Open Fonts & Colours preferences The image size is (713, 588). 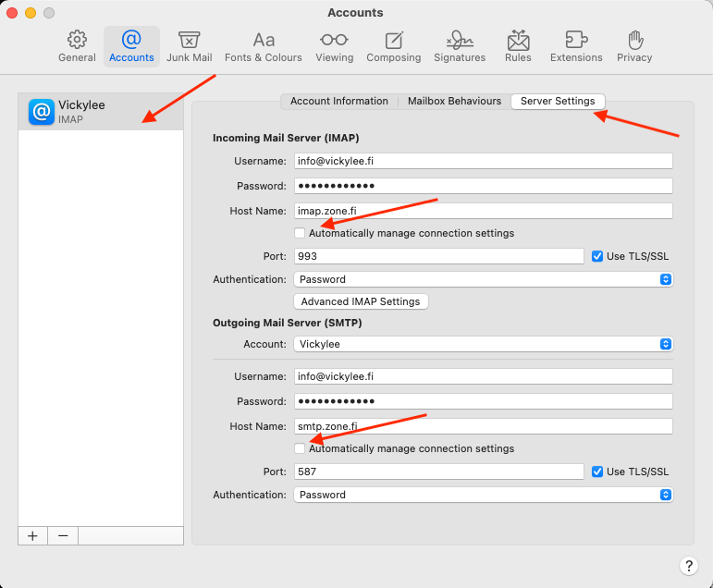(x=263, y=46)
